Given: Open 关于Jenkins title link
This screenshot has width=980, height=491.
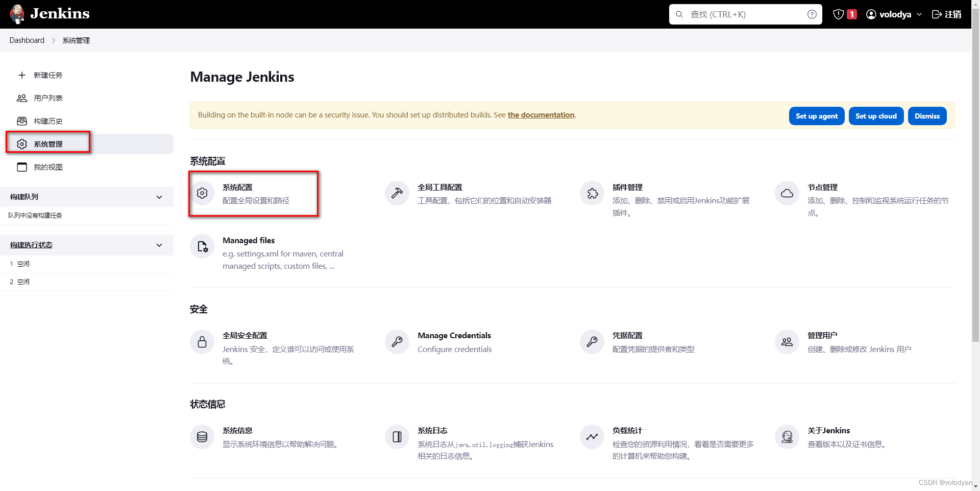Looking at the screenshot, I should tap(828, 431).
